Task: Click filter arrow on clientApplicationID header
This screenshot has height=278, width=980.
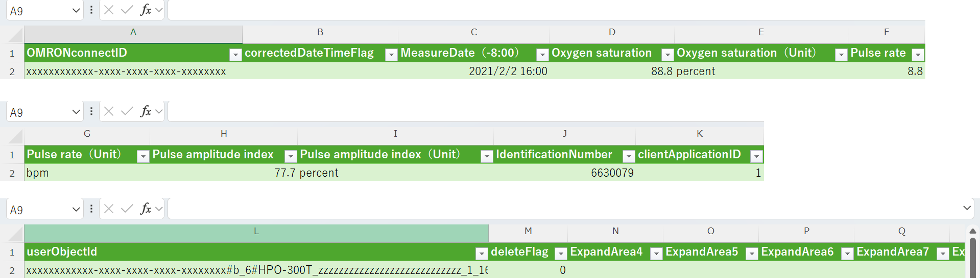Action: coord(756,156)
